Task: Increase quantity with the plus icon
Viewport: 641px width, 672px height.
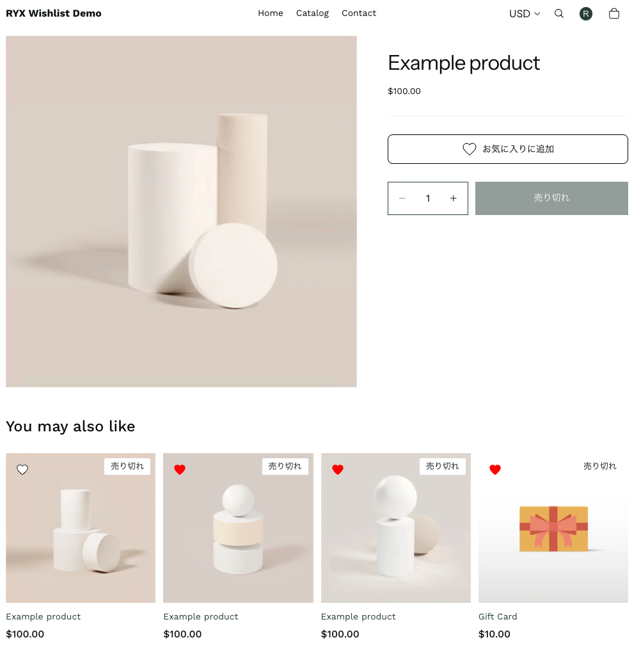Action: 453,198
